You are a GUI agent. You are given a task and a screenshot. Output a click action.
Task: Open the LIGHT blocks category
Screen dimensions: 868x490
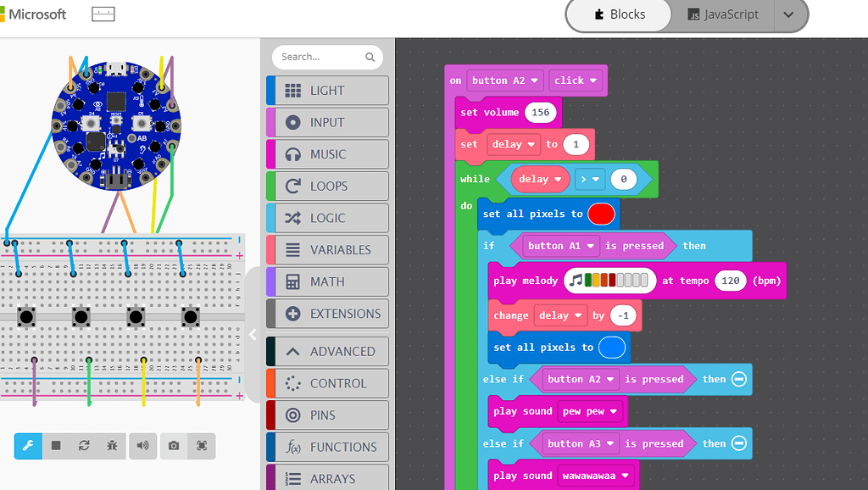tap(328, 90)
